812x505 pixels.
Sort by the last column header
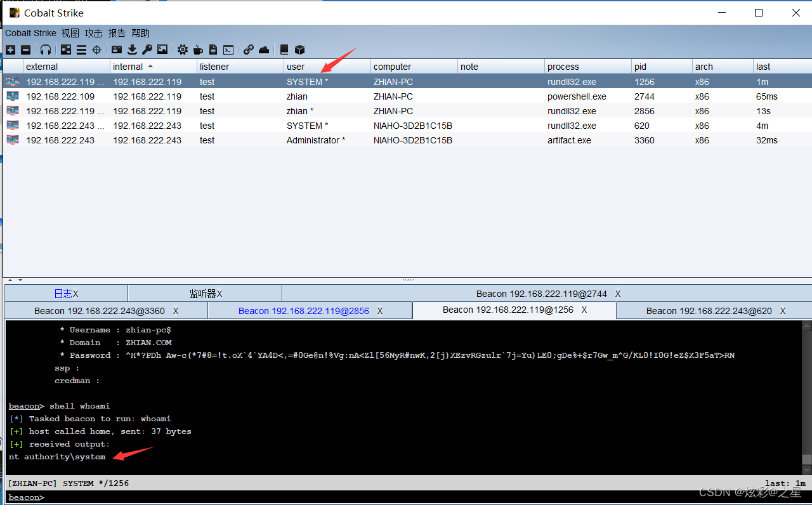tap(782, 66)
